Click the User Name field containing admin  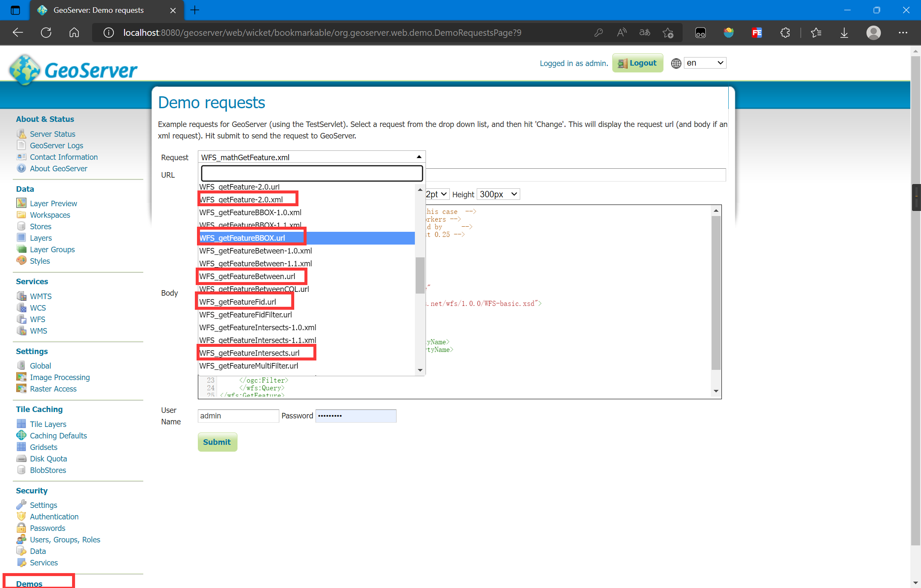coord(238,416)
